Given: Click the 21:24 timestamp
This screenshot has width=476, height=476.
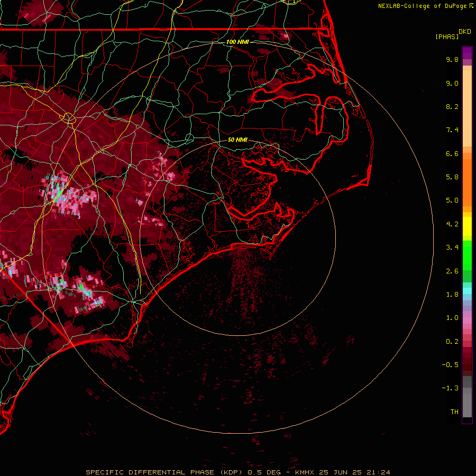Looking at the screenshot, I should [378, 472].
